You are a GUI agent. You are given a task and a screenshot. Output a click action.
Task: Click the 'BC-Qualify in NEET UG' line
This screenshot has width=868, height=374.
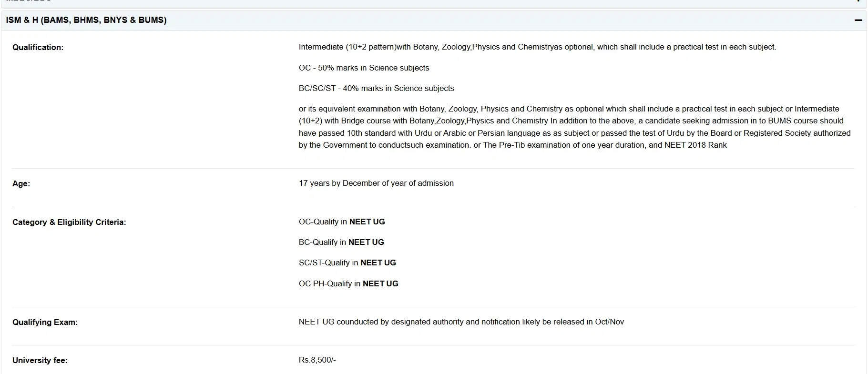tap(341, 242)
